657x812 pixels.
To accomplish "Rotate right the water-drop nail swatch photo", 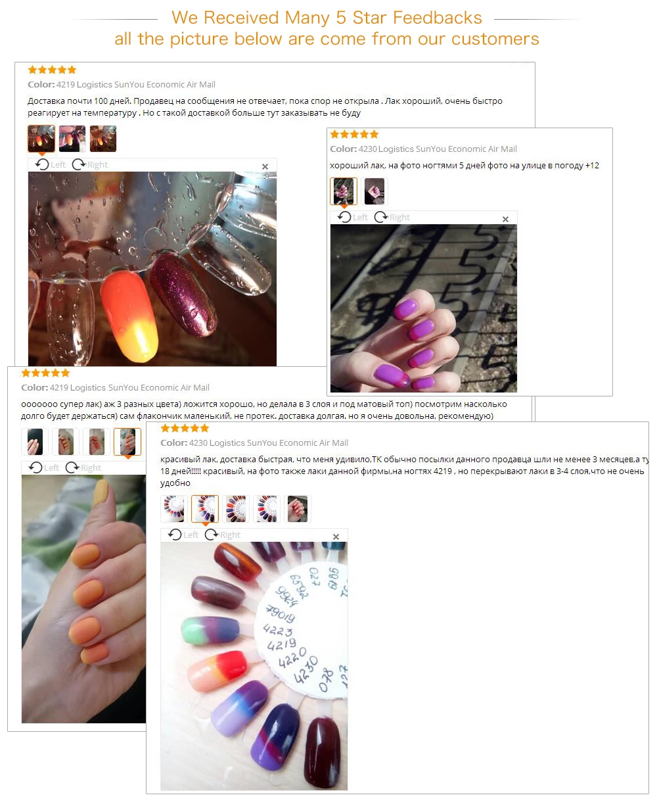I will 90,164.
